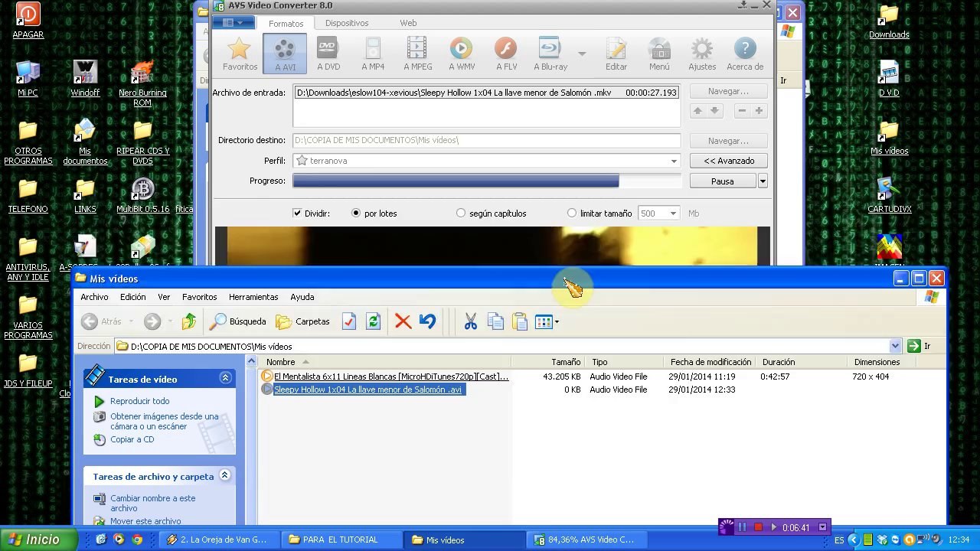Click the red X delete icon in explorer toolbar
980x551 pixels.
click(403, 321)
